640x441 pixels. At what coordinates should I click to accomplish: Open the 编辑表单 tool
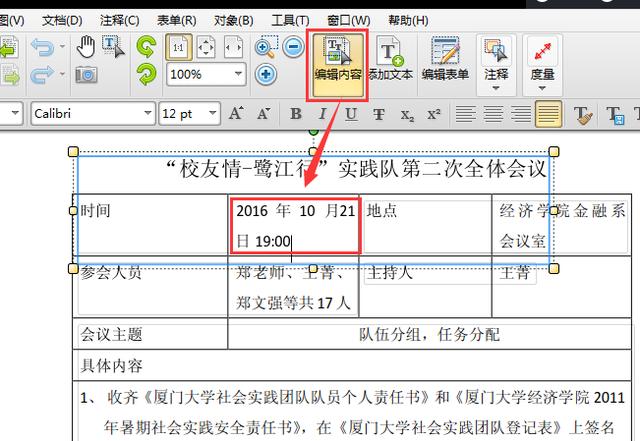445,58
